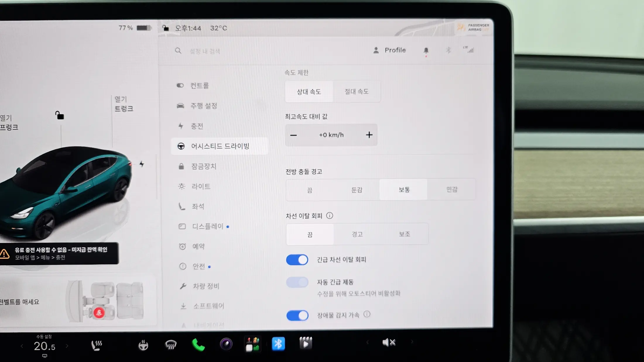
Task: Turn on the heated steering wheel
Action: [143, 345]
